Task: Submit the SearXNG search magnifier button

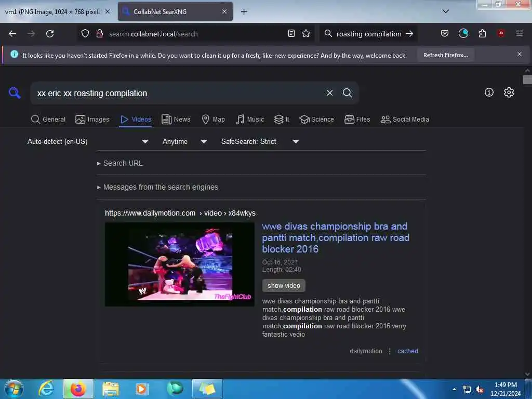Action: pos(347,93)
